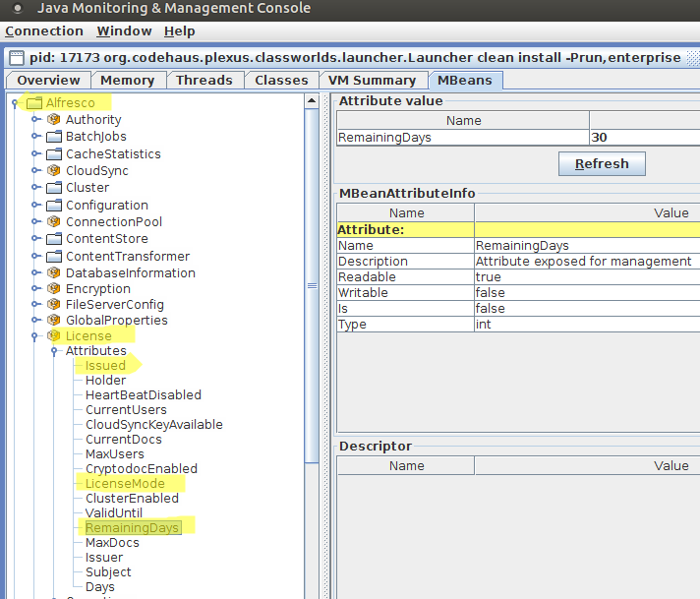700x599 pixels.
Task: Select the Days attribute
Action: point(100,586)
